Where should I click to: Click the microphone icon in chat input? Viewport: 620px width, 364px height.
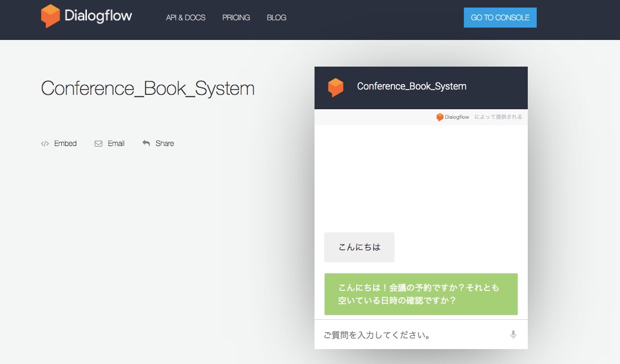[513, 334]
